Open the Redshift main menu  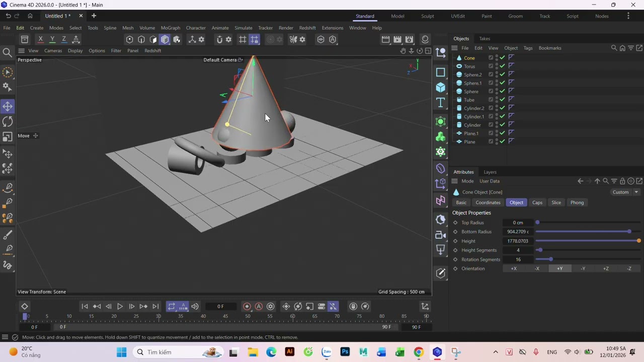307,28
